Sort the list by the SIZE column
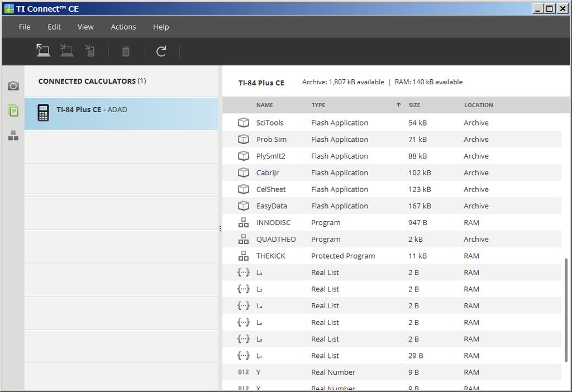The width and height of the screenshot is (572, 392). click(x=414, y=105)
